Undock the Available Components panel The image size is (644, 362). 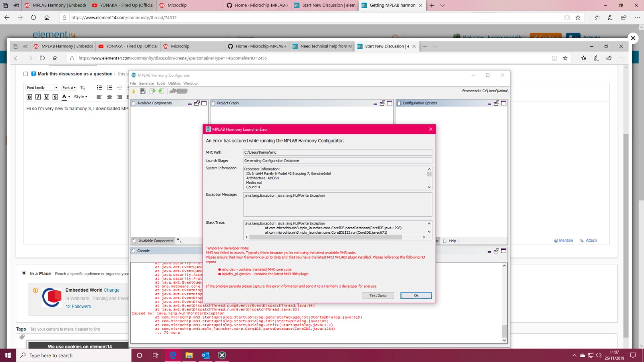coord(197,103)
